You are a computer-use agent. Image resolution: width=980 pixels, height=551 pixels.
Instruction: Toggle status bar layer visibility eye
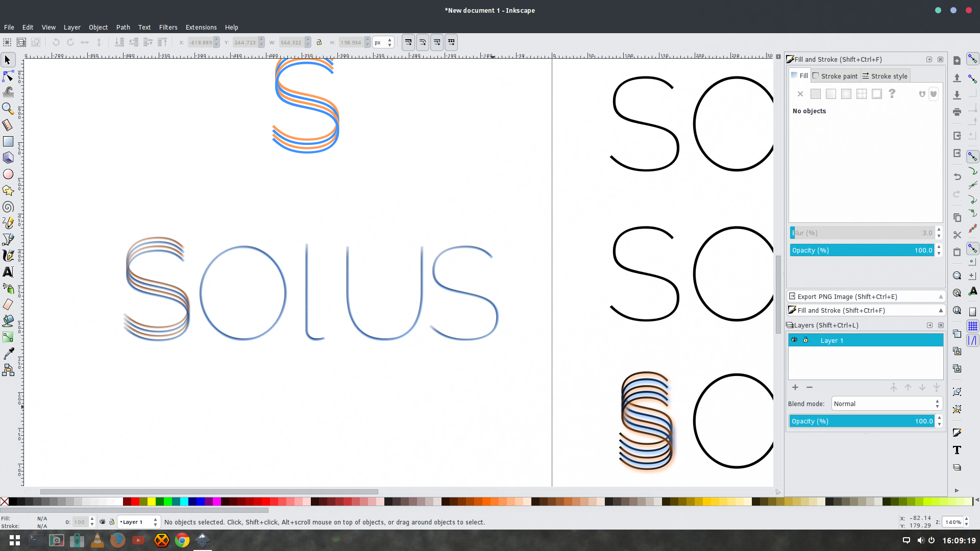(x=102, y=522)
